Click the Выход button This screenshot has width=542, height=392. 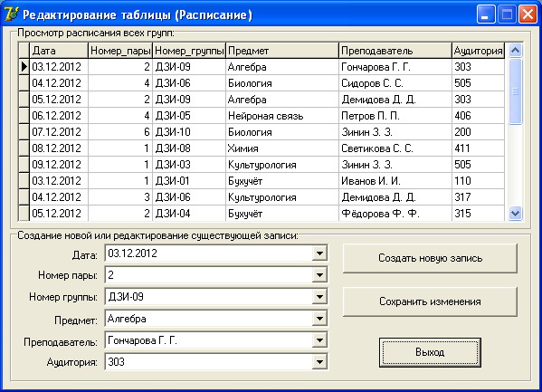pos(430,352)
